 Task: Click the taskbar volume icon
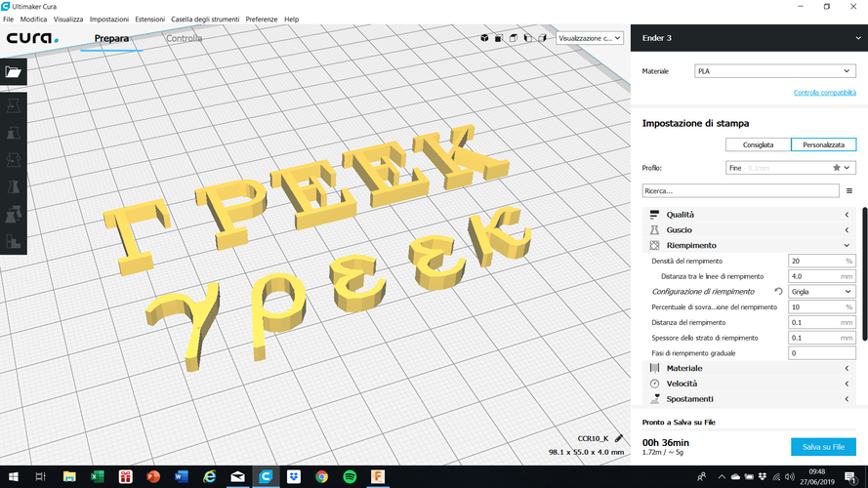[x=790, y=476]
